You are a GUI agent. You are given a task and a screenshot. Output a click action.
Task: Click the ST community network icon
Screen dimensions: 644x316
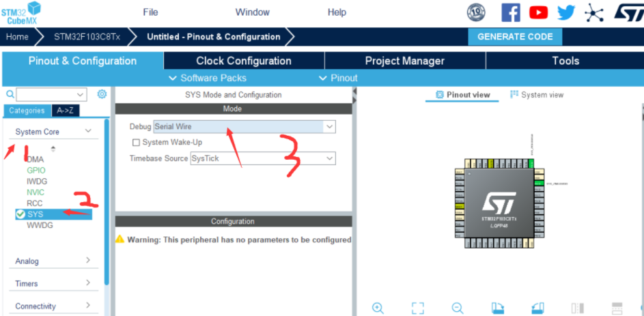click(594, 13)
